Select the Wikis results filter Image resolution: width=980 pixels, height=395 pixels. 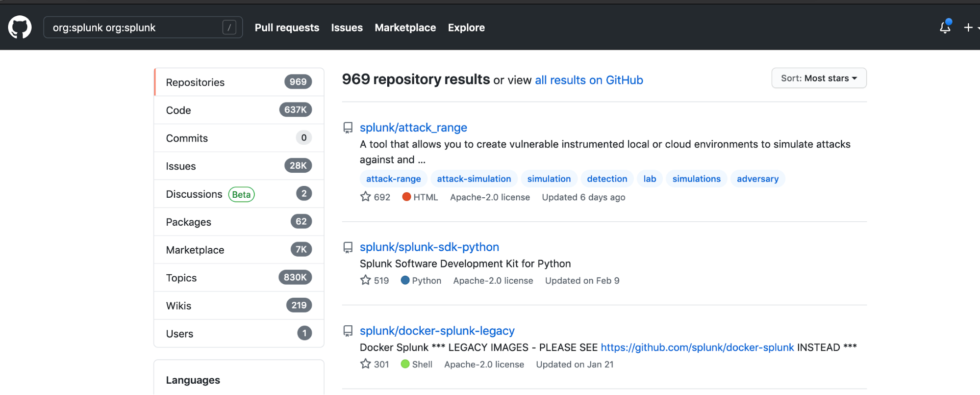point(239,306)
